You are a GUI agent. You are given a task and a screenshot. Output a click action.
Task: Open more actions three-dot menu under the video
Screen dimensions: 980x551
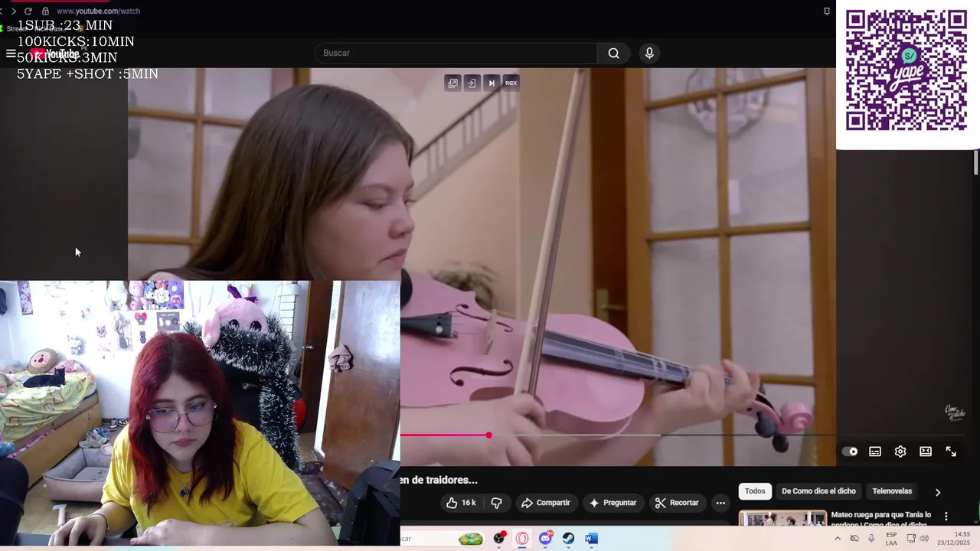pyautogui.click(x=720, y=503)
